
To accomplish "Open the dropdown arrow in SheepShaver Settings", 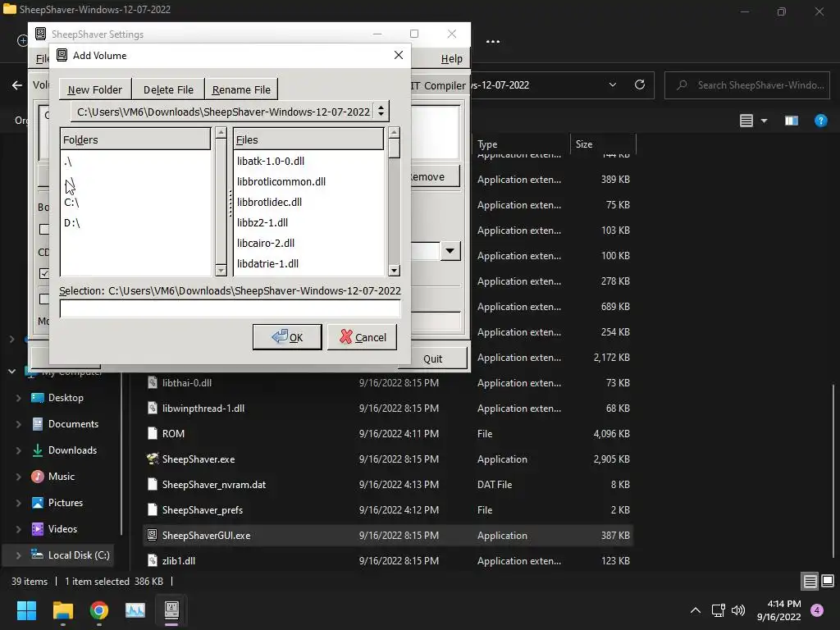I will click(x=450, y=251).
